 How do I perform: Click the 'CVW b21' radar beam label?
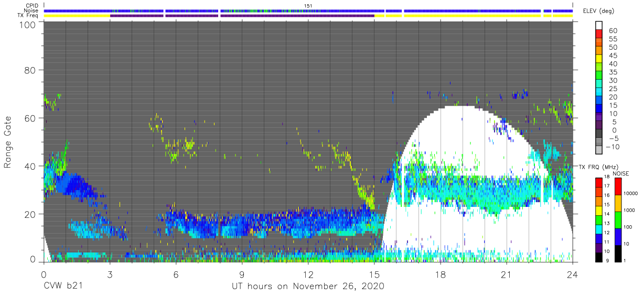(x=63, y=287)
